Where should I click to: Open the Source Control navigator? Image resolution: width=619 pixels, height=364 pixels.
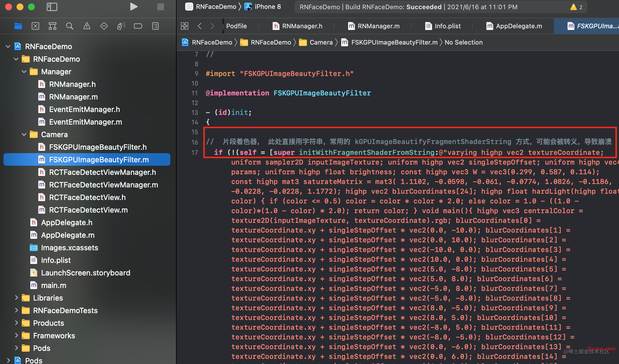pyautogui.click(x=35, y=26)
